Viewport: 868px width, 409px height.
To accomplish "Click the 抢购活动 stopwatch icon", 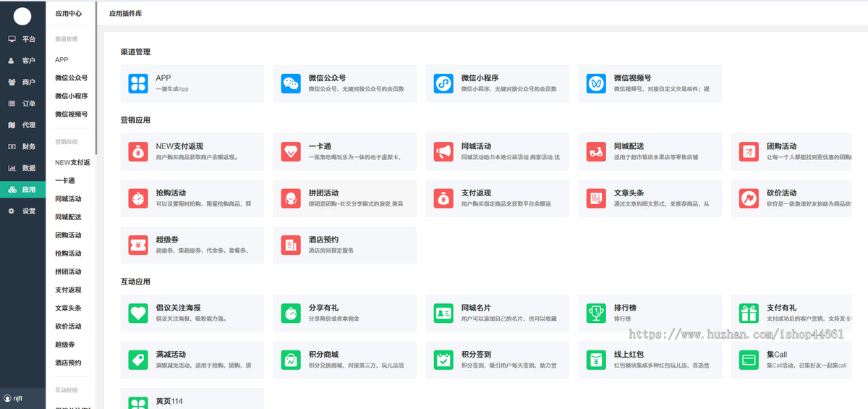I will pos(138,198).
